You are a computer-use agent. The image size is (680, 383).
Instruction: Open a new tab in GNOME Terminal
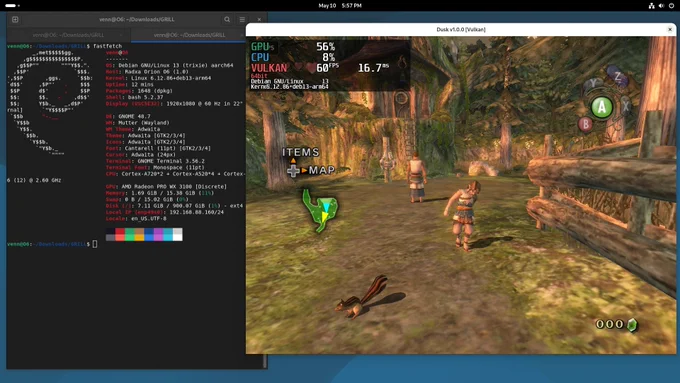15,19
